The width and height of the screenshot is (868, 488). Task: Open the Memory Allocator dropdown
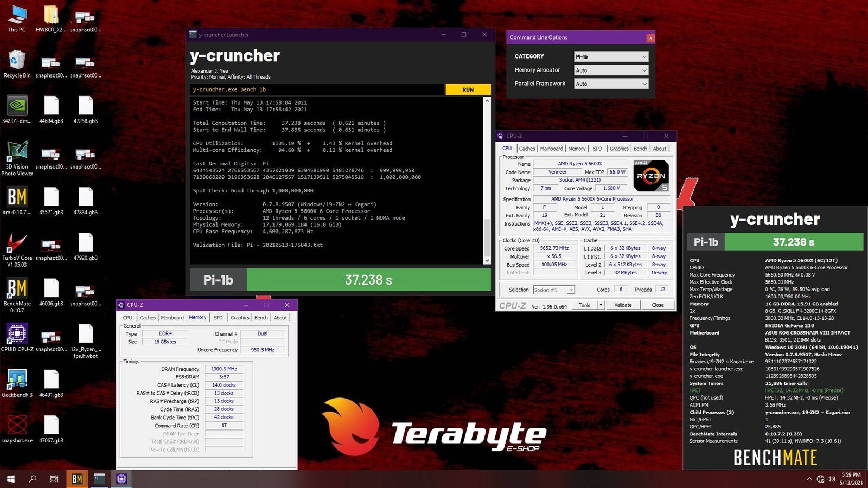click(611, 70)
